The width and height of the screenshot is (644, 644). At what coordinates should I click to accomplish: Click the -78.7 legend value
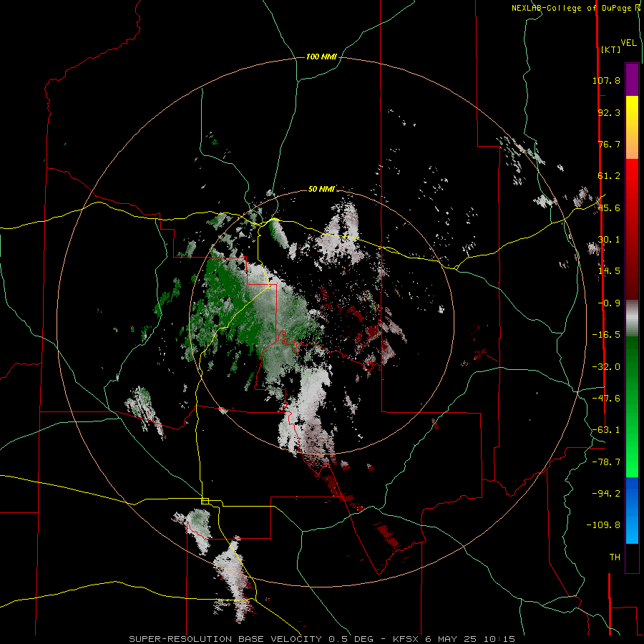click(x=606, y=462)
